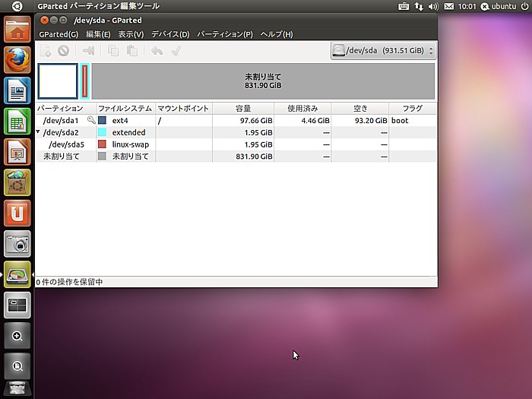Click the Paste partition toolbar icon

pos(131,51)
